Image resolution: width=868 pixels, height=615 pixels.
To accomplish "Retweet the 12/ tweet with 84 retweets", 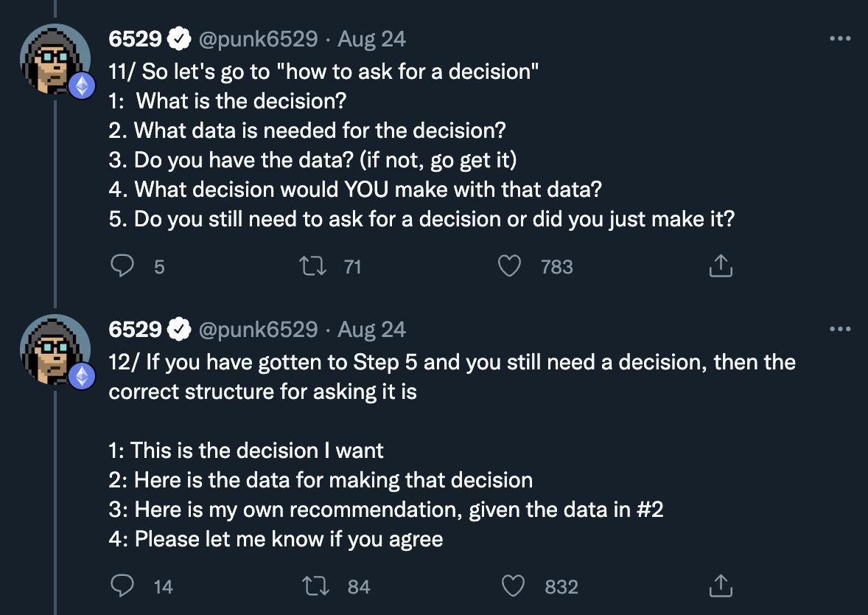I will [x=316, y=586].
